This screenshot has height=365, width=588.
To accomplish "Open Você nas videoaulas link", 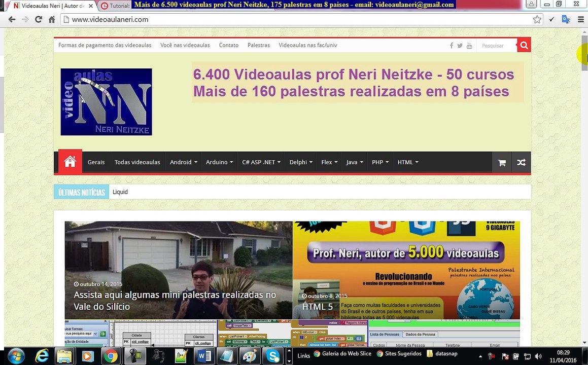I will click(185, 45).
